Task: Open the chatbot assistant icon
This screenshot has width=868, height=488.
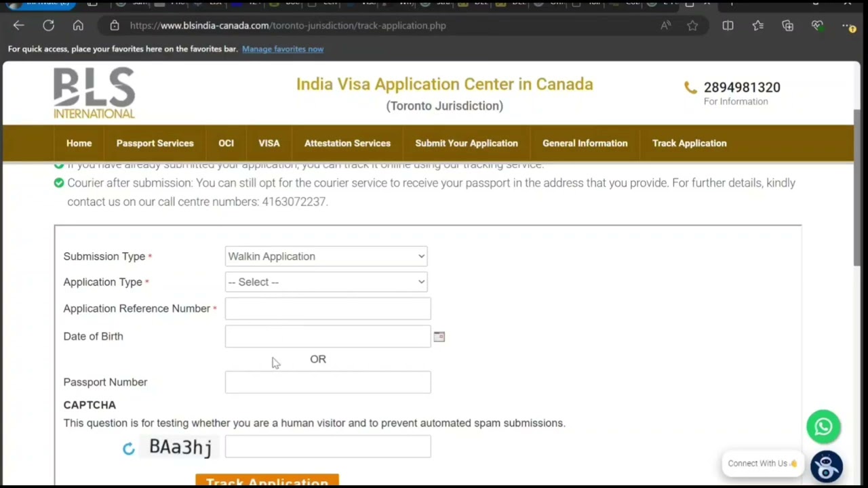Action: 826,466
